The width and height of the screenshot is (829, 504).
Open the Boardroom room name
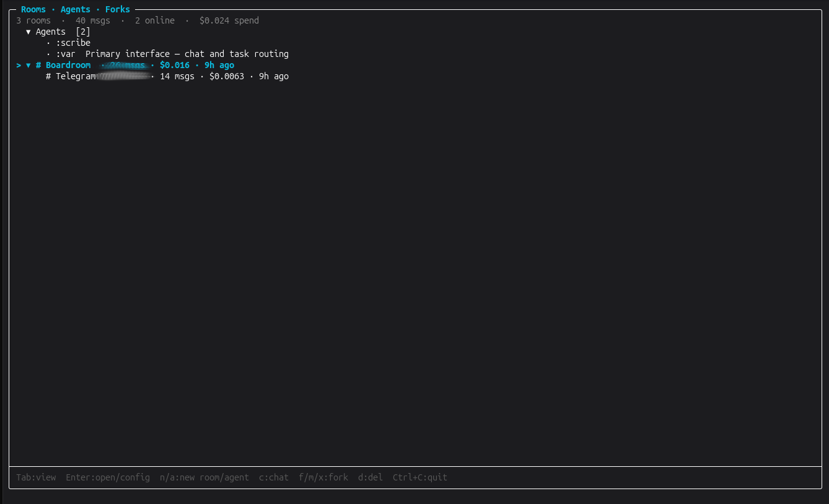68,65
